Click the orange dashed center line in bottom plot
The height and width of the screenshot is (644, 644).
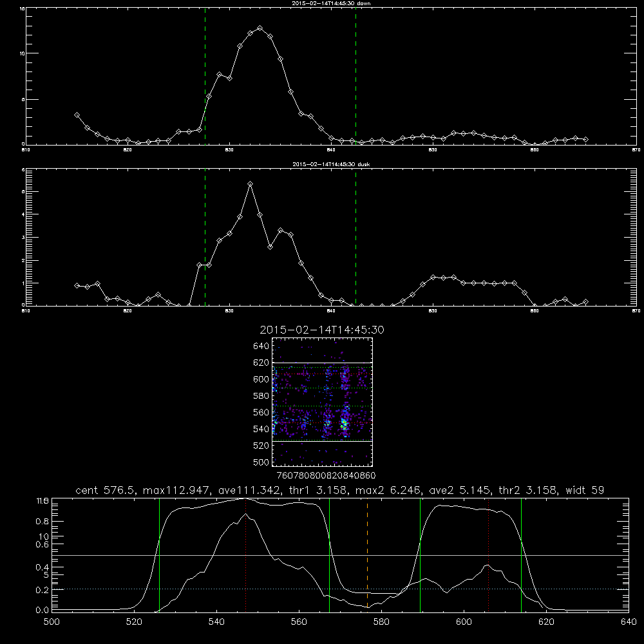click(367, 555)
